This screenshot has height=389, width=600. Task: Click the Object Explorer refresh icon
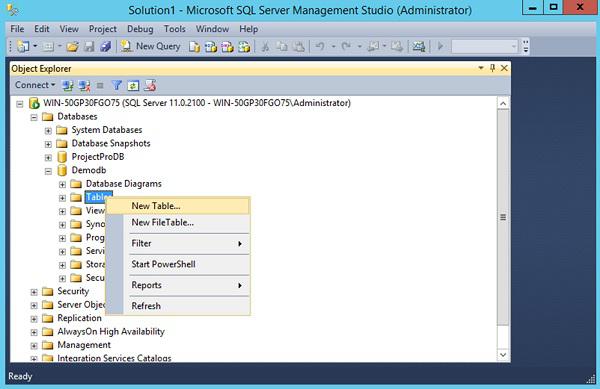coord(133,85)
